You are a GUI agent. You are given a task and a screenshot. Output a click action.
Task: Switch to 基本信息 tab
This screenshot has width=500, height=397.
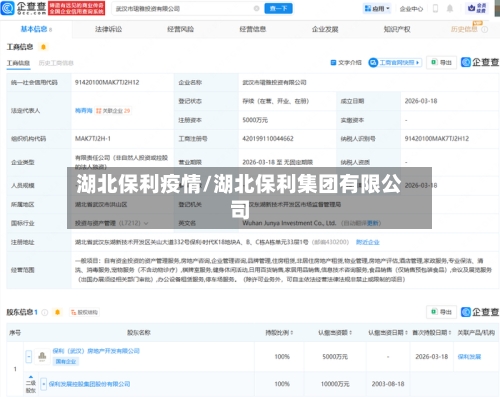(36, 29)
